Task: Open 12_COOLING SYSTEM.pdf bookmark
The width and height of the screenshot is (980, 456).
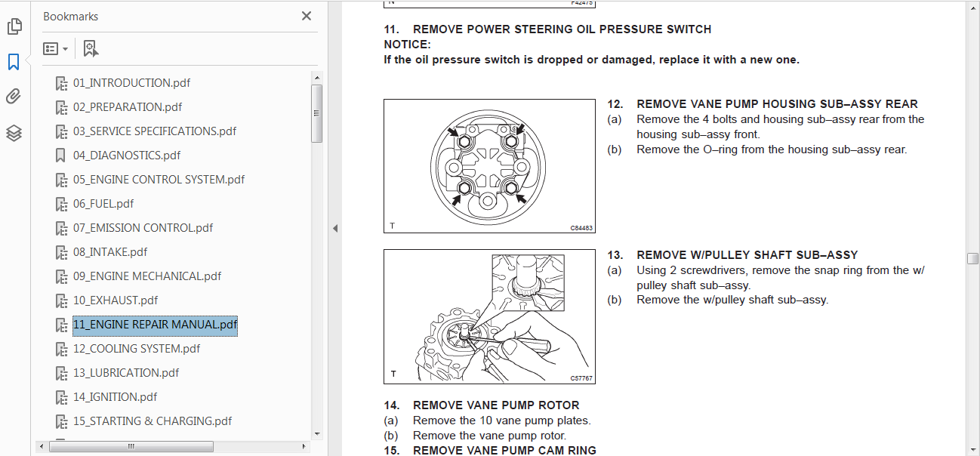Action: [137, 349]
